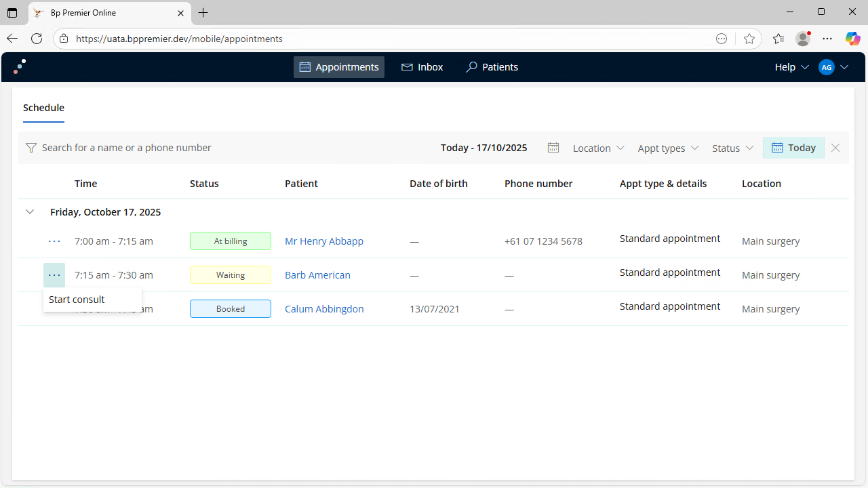This screenshot has width=868, height=488.
Task: Open the Copilot sidebar icon
Action: (x=852, y=39)
